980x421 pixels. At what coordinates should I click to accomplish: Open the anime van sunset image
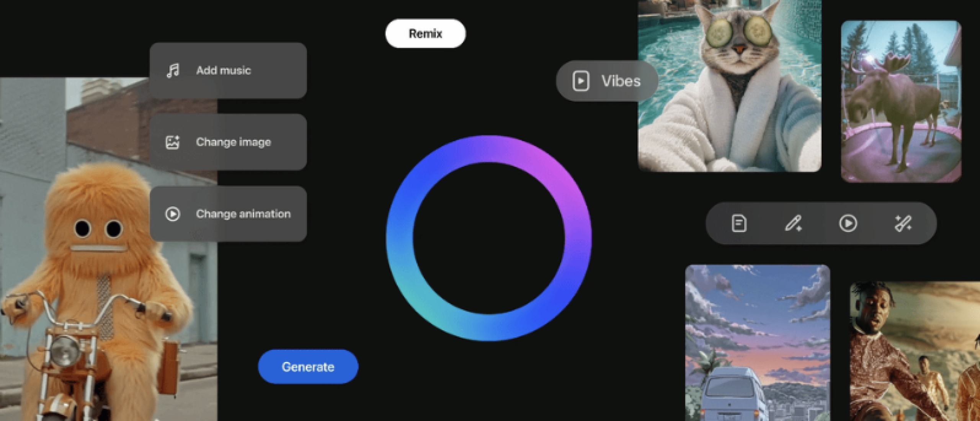point(757,343)
